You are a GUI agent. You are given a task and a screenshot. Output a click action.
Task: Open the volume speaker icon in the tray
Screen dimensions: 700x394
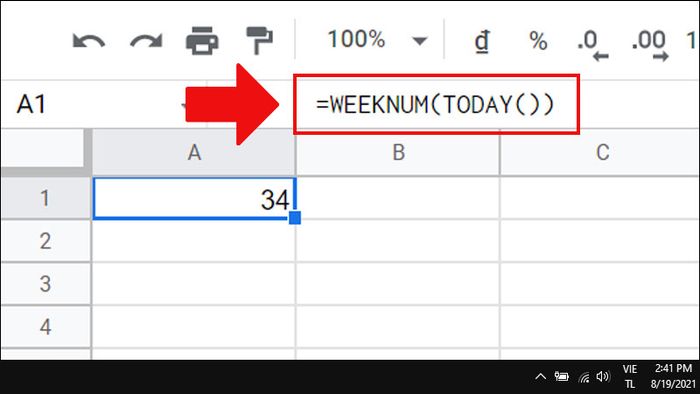point(603,377)
